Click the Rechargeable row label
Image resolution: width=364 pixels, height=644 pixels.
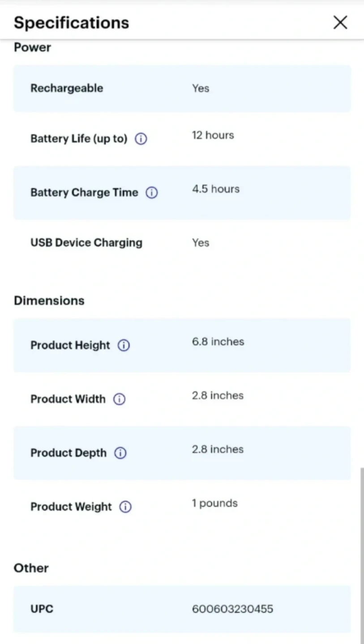click(x=67, y=88)
